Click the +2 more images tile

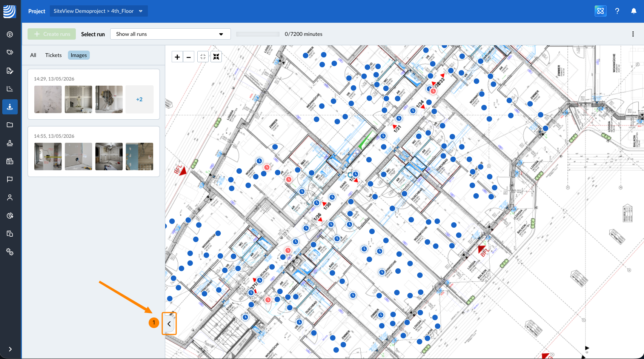coord(140,99)
